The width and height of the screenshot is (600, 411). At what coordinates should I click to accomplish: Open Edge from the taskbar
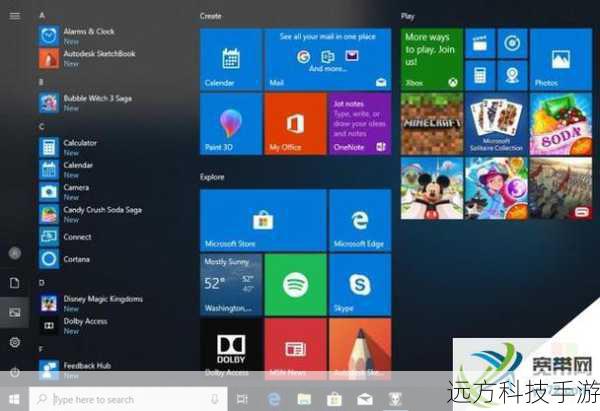[x=273, y=400]
